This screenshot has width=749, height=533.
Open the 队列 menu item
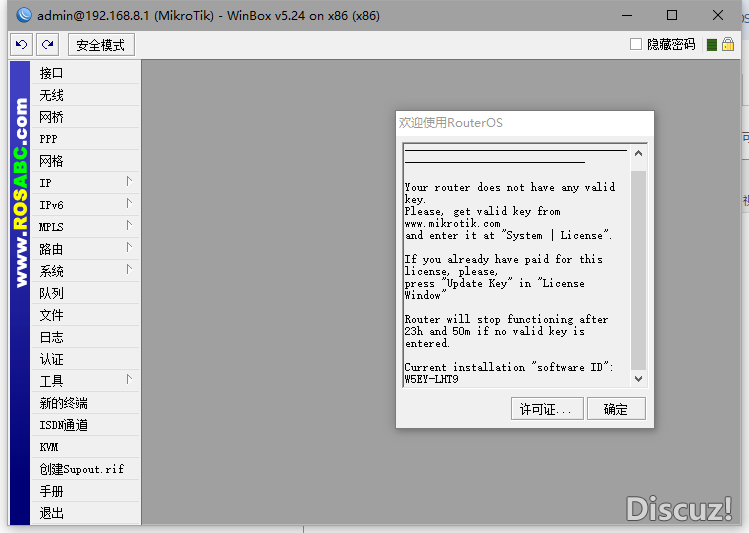click(86, 293)
